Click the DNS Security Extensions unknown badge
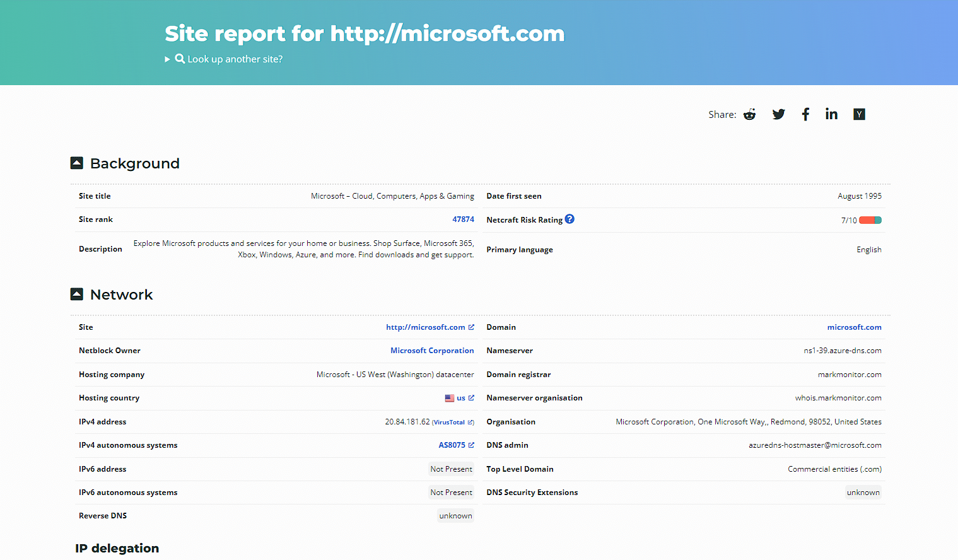Screen dimensions: 958x560 tap(863, 492)
